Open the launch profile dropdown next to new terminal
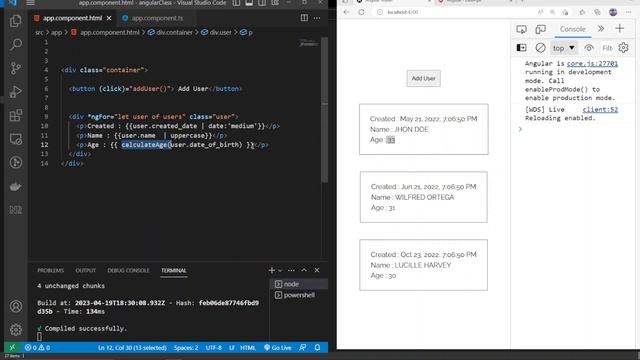The height and width of the screenshot is (360, 640). tap(280, 270)
